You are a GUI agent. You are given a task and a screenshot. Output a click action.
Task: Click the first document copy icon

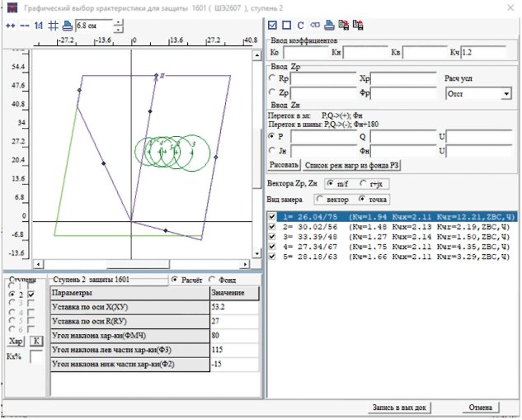tap(344, 25)
